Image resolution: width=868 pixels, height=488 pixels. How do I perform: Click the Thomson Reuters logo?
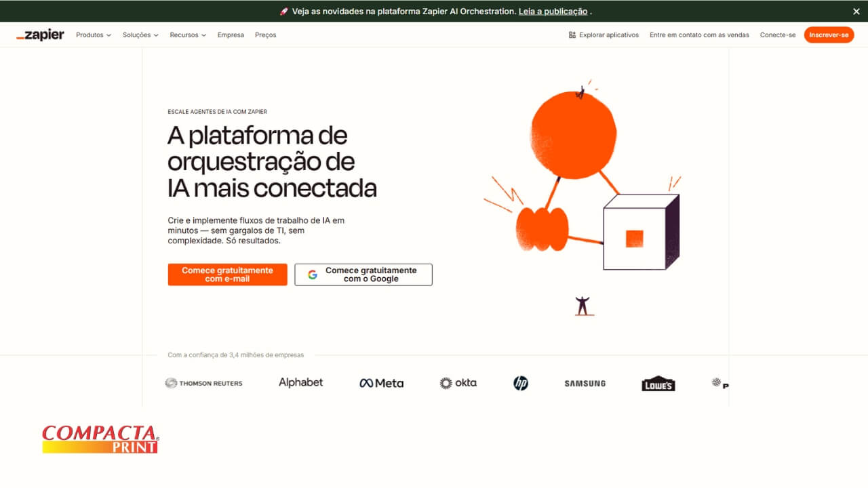pos(203,383)
